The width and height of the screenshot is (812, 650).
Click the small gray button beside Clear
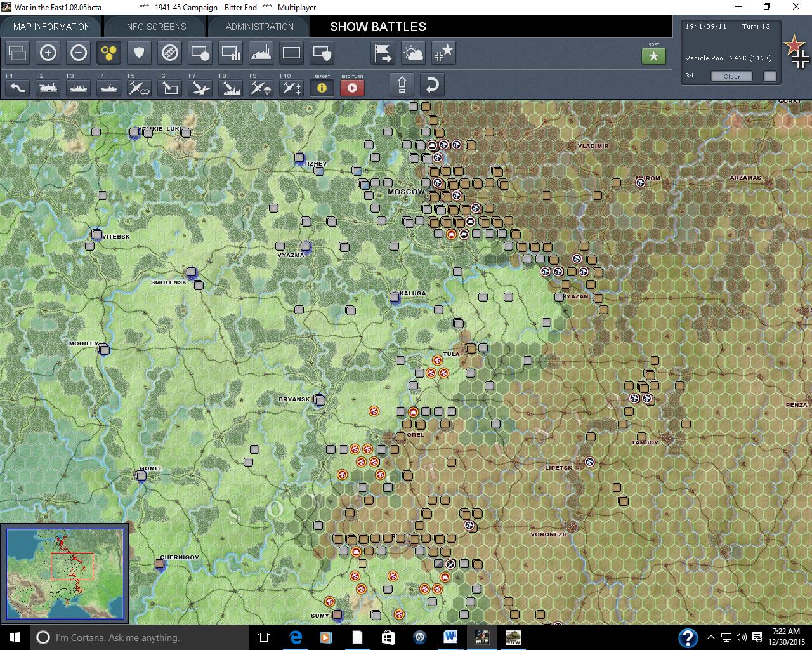click(770, 76)
